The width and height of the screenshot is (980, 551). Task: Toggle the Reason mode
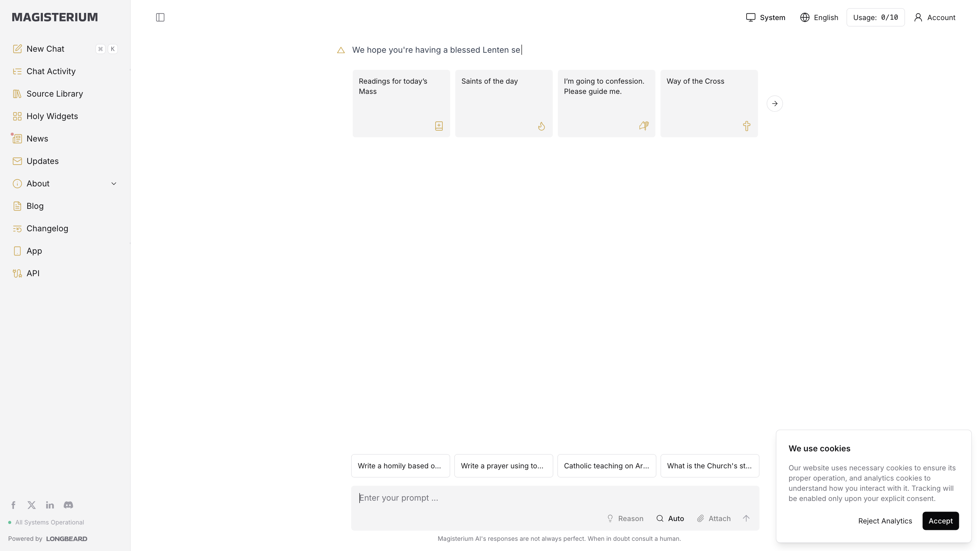pos(625,518)
